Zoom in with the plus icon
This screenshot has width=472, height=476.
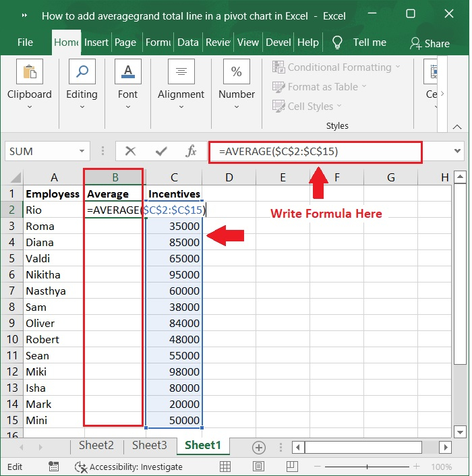417,467
